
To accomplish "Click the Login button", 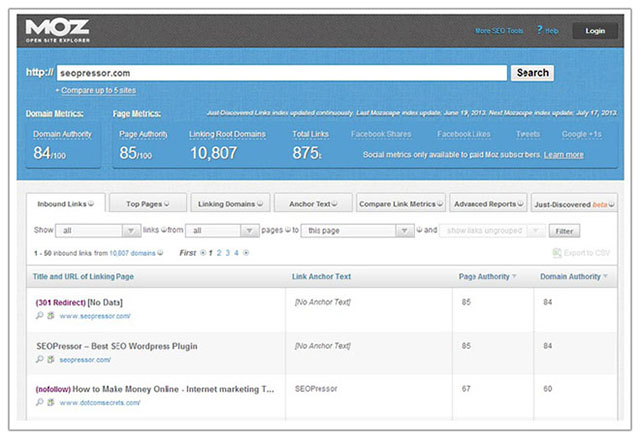I will pyautogui.click(x=595, y=31).
